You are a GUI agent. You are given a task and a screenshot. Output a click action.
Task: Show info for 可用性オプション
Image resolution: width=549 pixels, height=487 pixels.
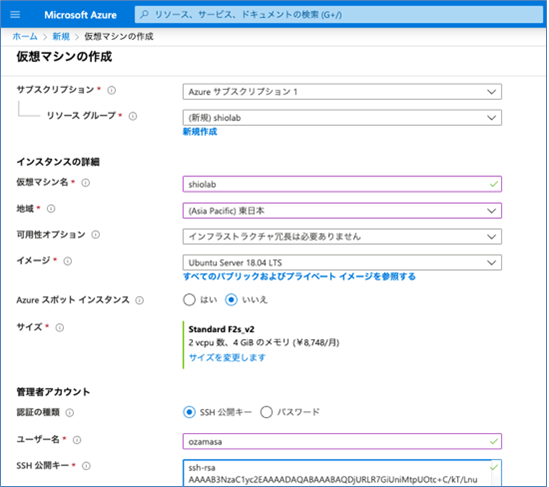[x=96, y=235]
